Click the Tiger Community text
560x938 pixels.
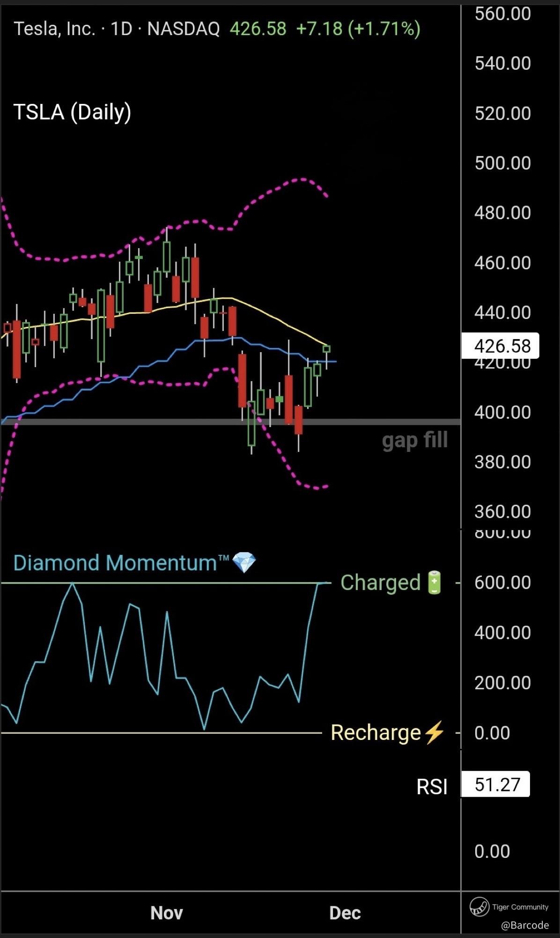pos(520,907)
